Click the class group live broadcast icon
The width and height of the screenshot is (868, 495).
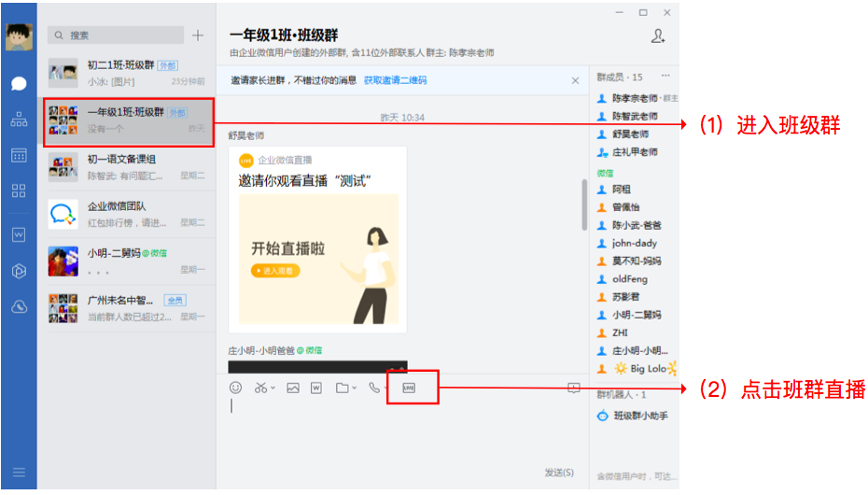point(409,388)
